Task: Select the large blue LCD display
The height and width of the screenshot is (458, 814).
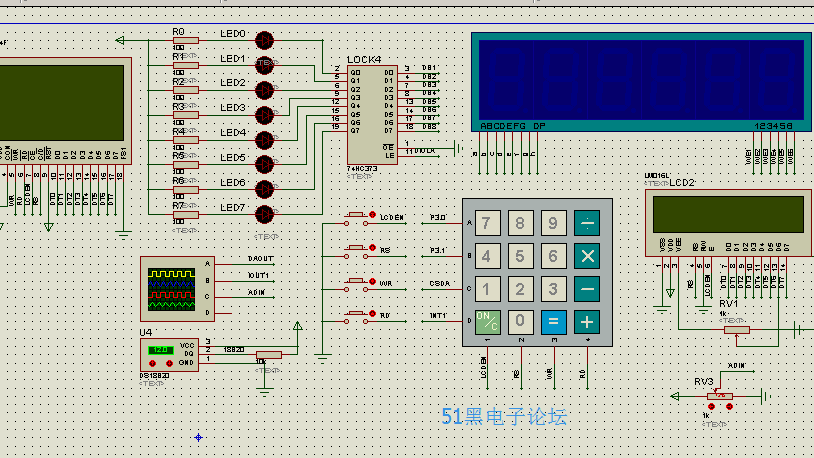Action: pyautogui.click(x=642, y=80)
